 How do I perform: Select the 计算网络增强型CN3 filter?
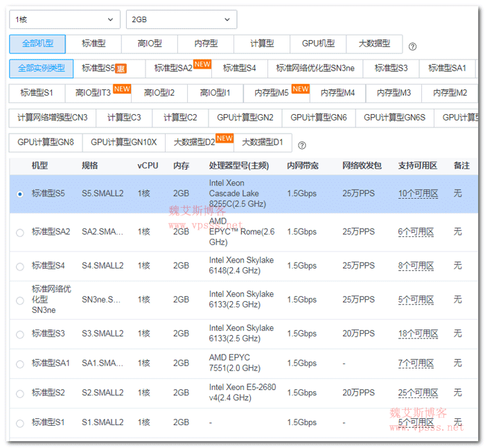(53, 118)
